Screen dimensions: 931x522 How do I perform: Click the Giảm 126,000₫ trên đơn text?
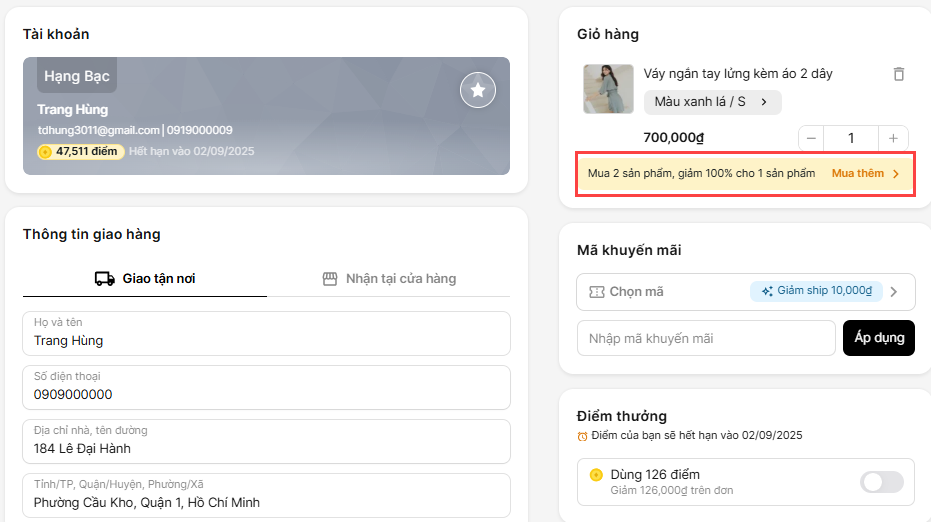click(x=672, y=491)
